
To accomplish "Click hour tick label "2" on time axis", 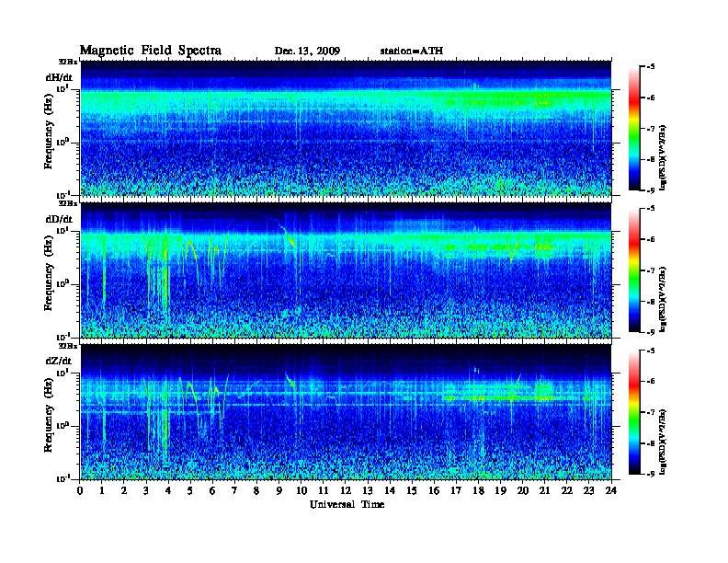I will click(x=124, y=491).
